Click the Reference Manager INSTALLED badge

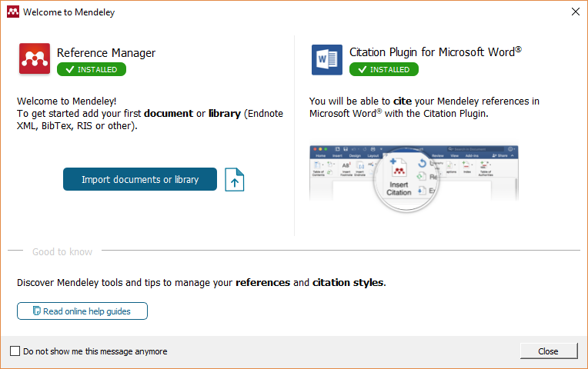(92, 69)
